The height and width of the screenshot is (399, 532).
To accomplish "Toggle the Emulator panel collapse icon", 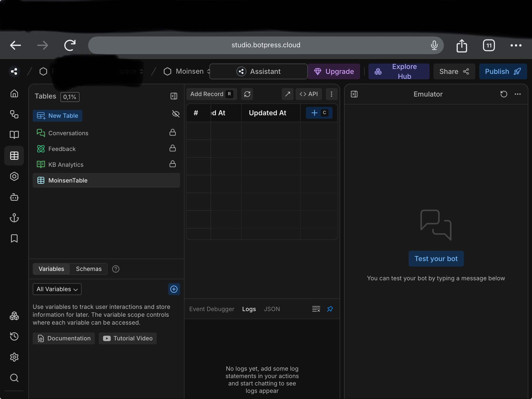I will pos(354,94).
